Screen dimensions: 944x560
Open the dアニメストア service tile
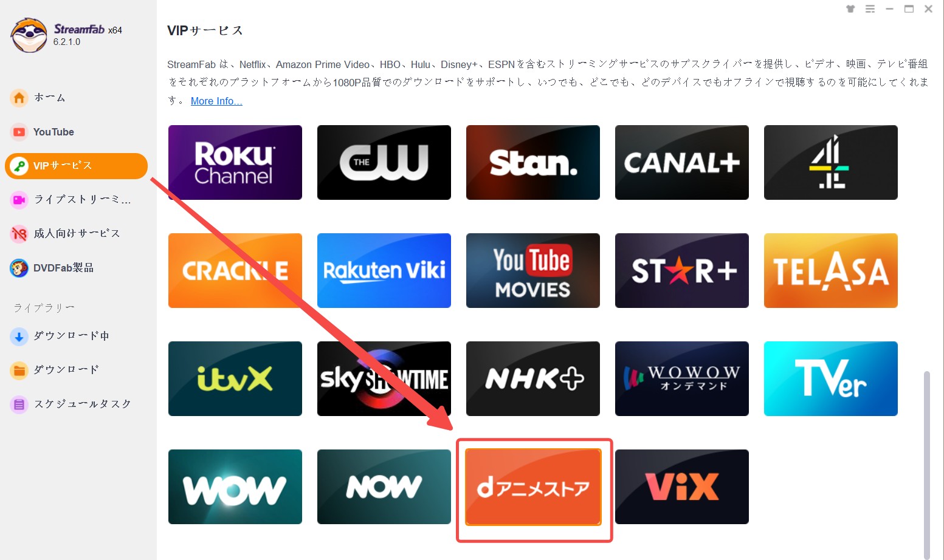(x=533, y=487)
